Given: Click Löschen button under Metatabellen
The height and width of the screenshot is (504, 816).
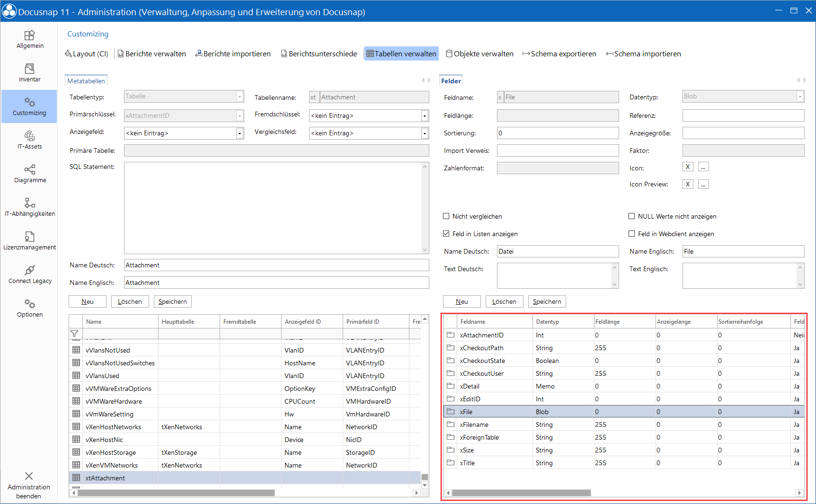Looking at the screenshot, I should (x=130, y=301).
